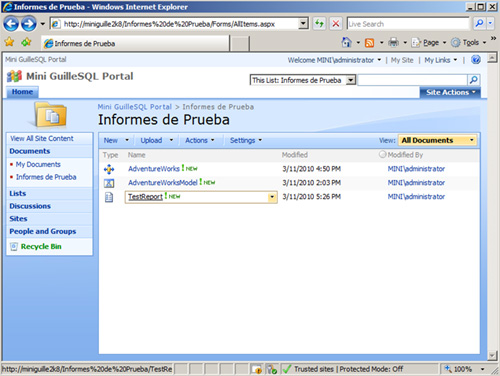Click the browser Home house icon
The height and width of the screenshot is (376, 500).
tap(347, 42)
